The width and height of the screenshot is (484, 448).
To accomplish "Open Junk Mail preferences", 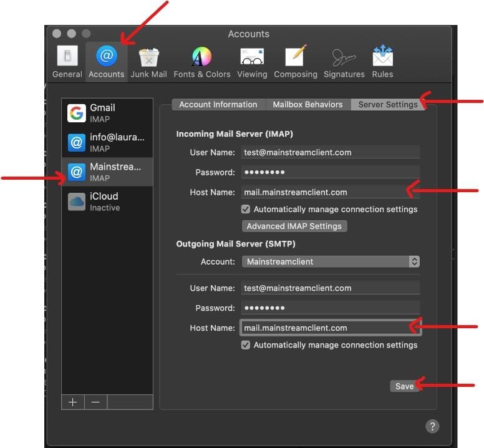I will 148,62.
